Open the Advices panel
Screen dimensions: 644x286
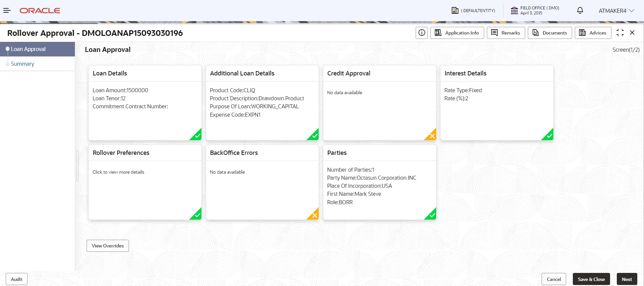click(593, 33)
